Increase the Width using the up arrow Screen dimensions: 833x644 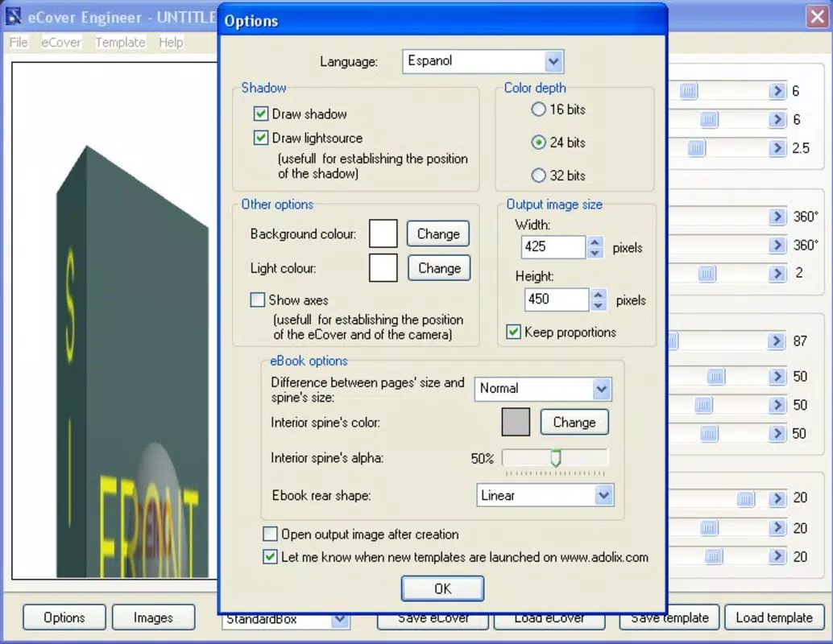595,242
